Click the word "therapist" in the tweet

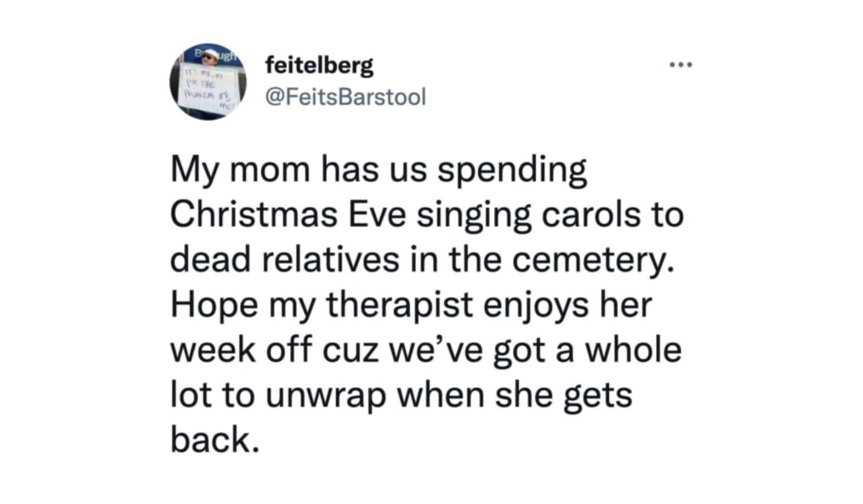point(399,305)
